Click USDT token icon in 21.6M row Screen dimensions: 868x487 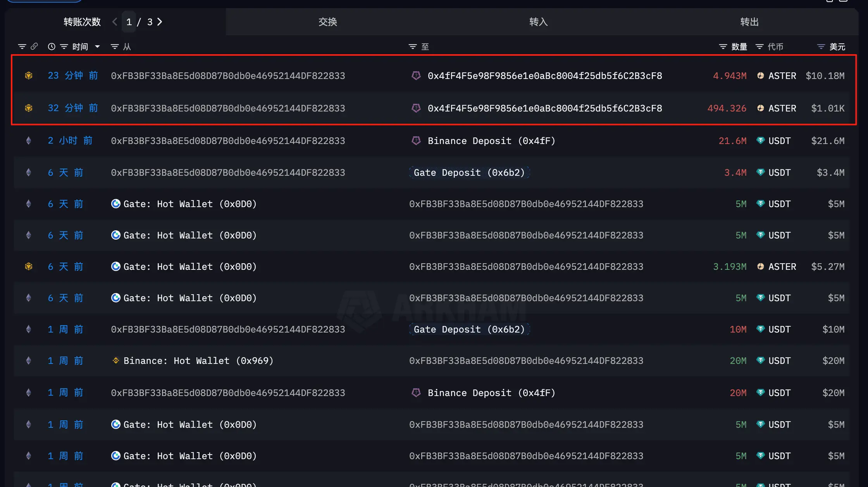coord(760,141)
